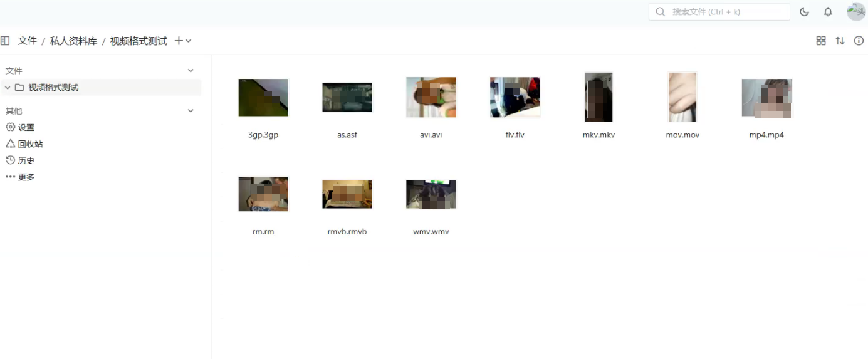Collapse the 文件 sidebar section
This screenshot has height=359, width=868.
[x=191, y=71]
